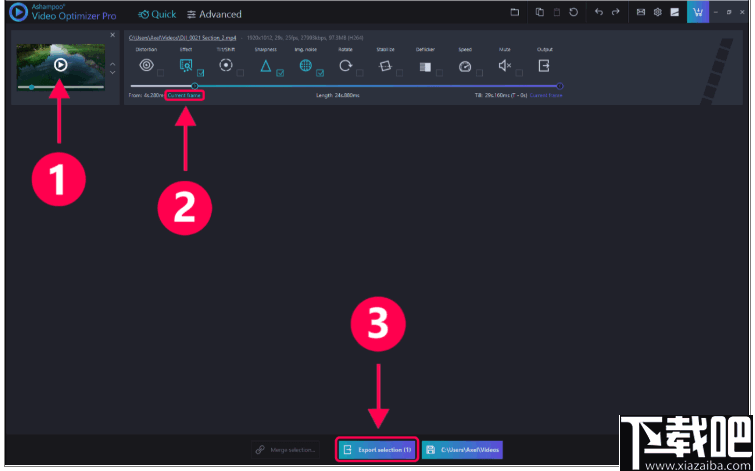Open a file with folder icon

[515, 12]
